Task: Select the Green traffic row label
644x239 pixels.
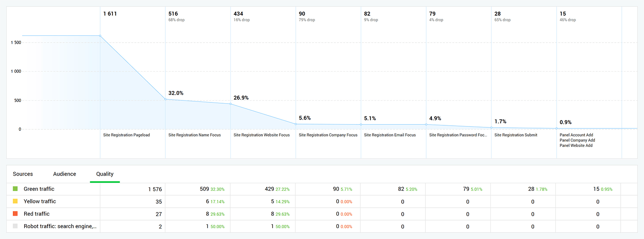Action: click(39, 189)
